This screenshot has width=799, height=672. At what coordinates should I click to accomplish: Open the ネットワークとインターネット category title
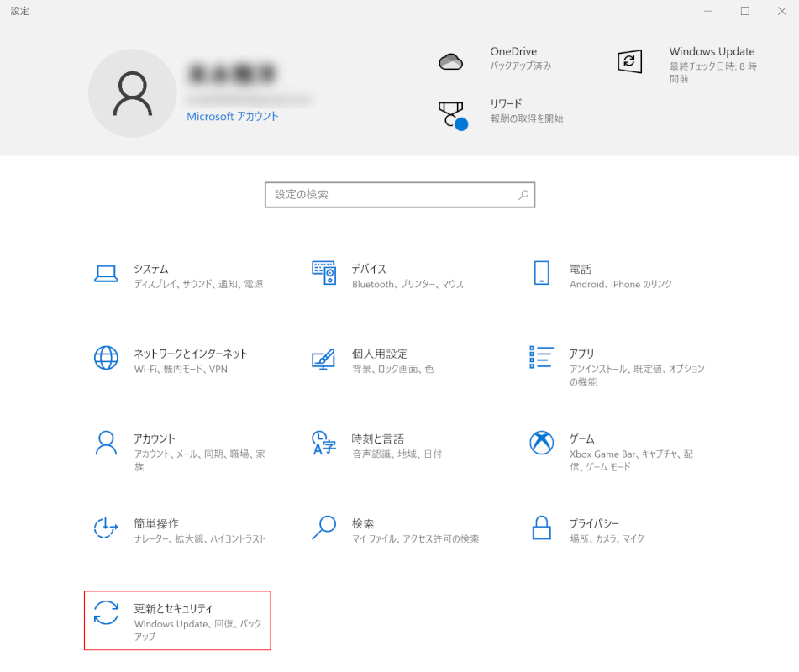pyautogui.click(x=191, y=354)
